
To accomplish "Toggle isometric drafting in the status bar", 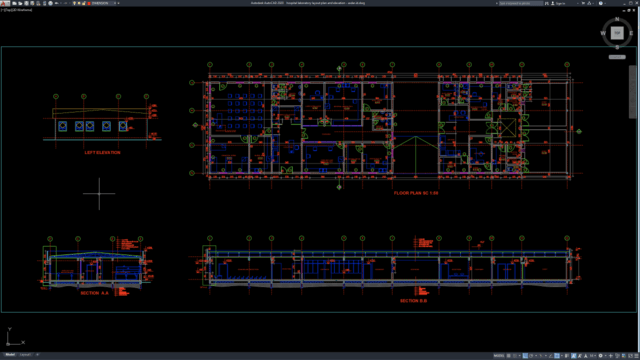I will (x=541, y=356).
